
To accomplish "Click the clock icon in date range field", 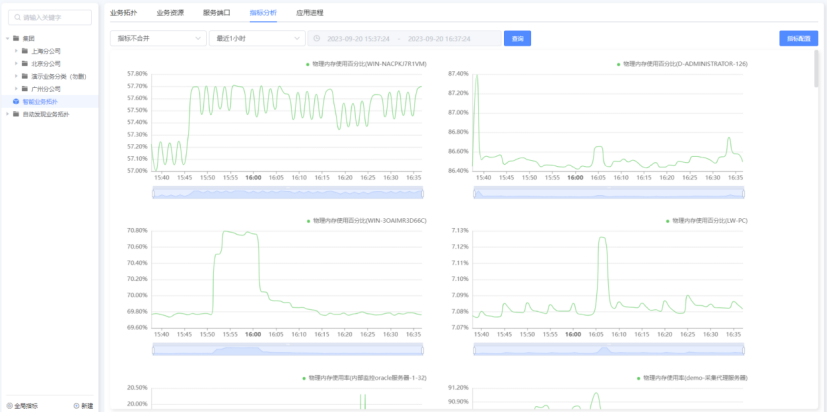I will (x=317, y=39).
